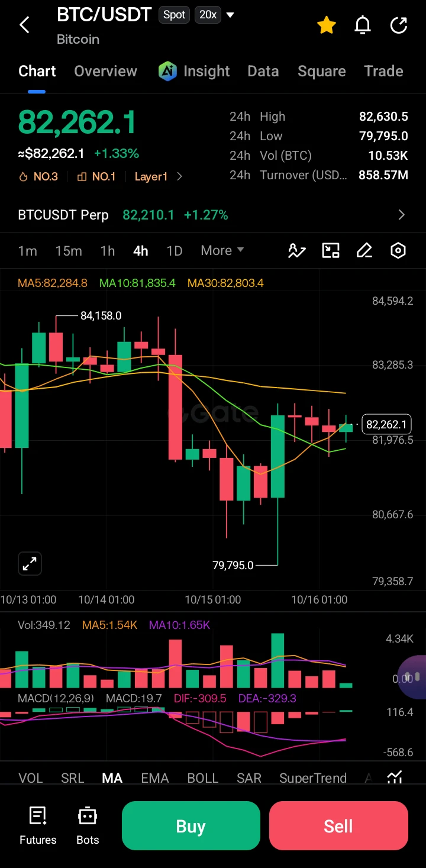Tap the NO.3 hot ranking tag

38,176
